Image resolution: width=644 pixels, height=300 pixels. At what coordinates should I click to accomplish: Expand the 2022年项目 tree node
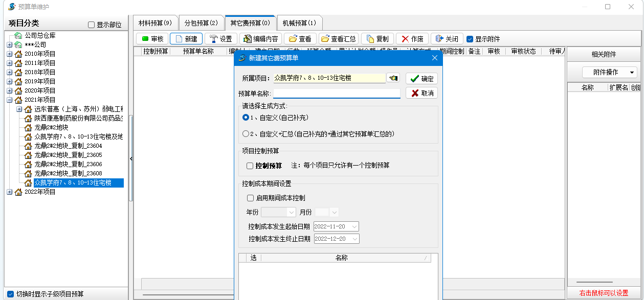[x=9, y=192]
